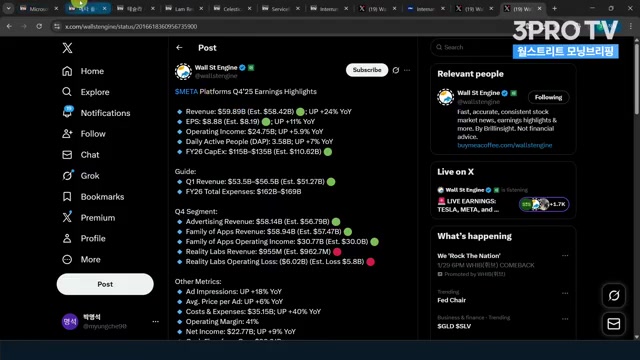Image resolution: width=640 pixels, height=360 pixels.
Task: Click the X logo in sidebar
Action: [x=67, y=48]
